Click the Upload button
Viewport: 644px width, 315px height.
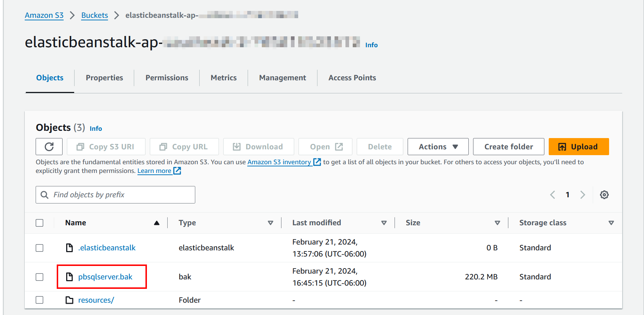579,147
